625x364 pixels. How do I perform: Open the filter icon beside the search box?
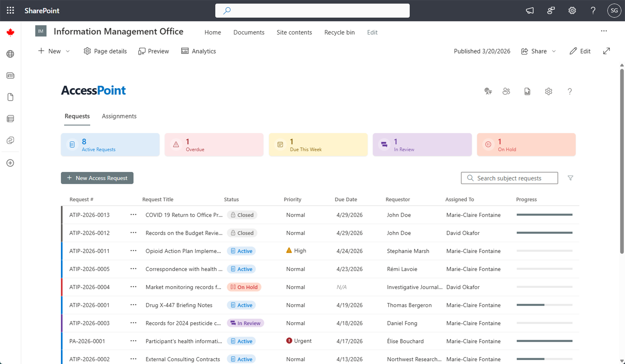pyautogui.click(x=571, y=178)
